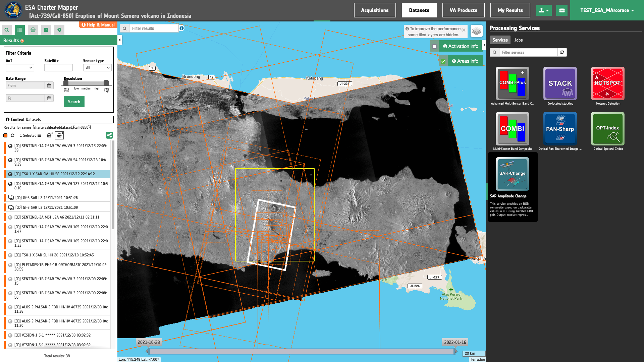Screen dimensions: 644x362
Task: Launch the COMBI-Plus service
Action: point(513,83)
